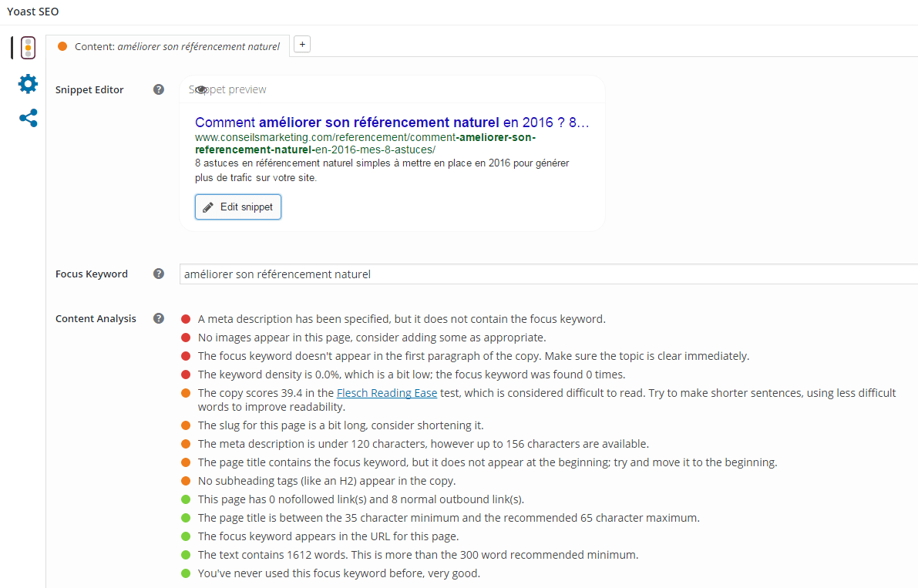
Task: Click the Snippet Editor label
Action: coord(89,89)
